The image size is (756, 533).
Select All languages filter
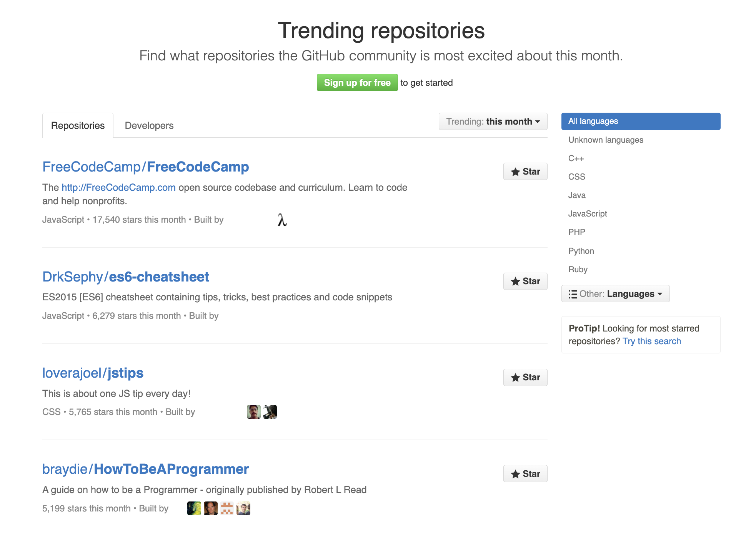point(641,121)
